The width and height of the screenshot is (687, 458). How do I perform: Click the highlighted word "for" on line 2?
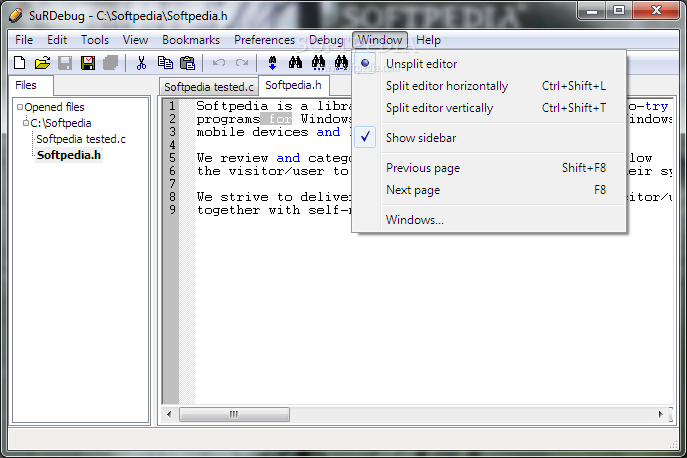click(280, 119)
